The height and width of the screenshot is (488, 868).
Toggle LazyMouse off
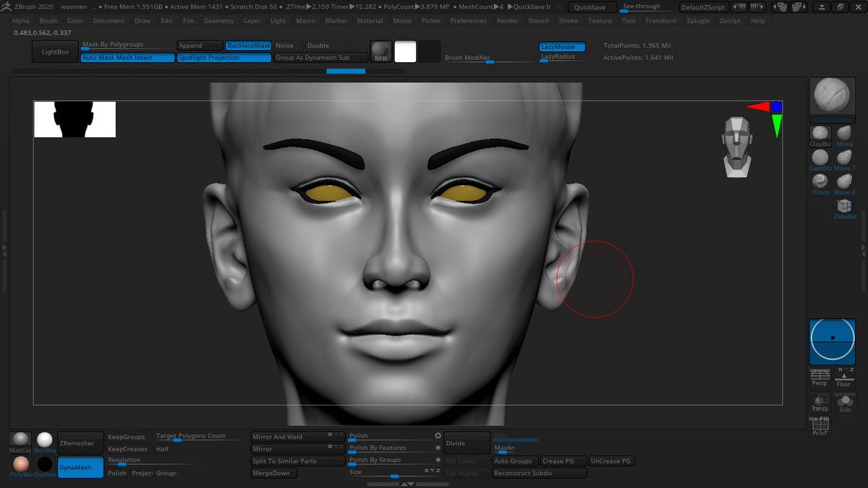tap(562, 46)
